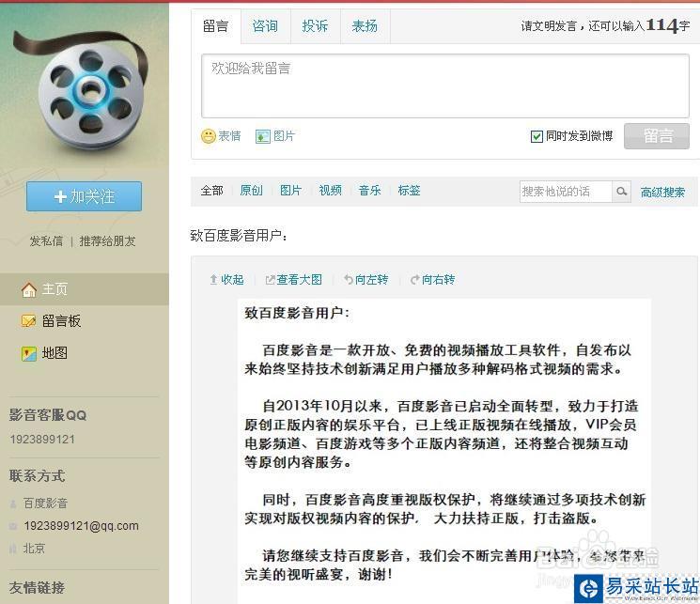The height and width of the screenshot is (604, 700).
Task: Open the 表情 emoticon smiley picker
Action: [209, 136]
